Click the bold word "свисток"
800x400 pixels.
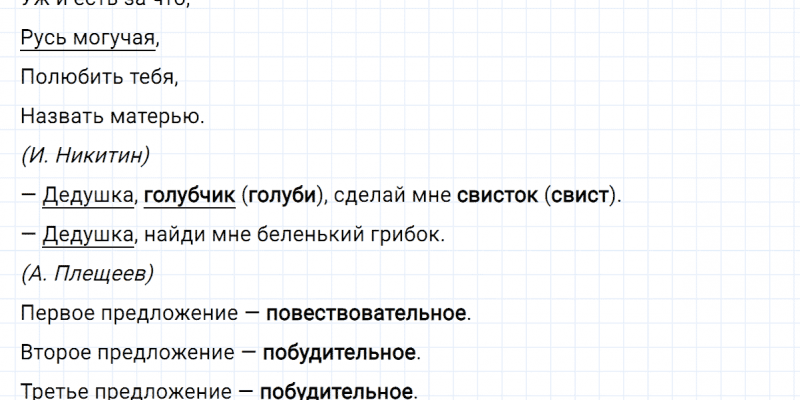pos(497,194)
